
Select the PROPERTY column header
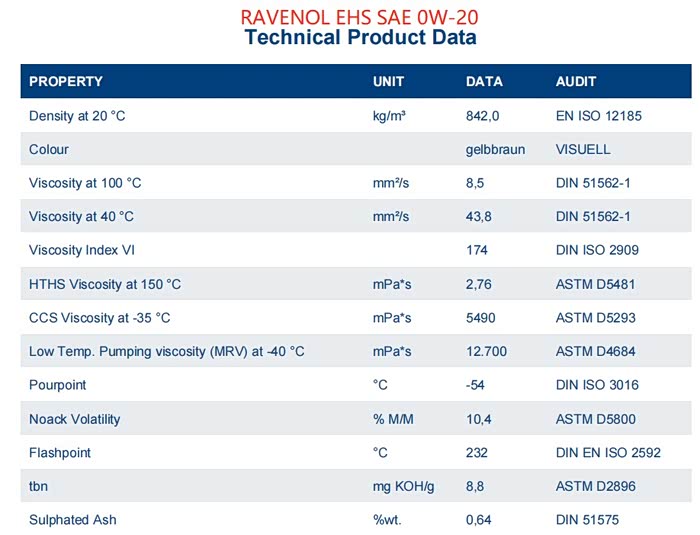[66, 82]
